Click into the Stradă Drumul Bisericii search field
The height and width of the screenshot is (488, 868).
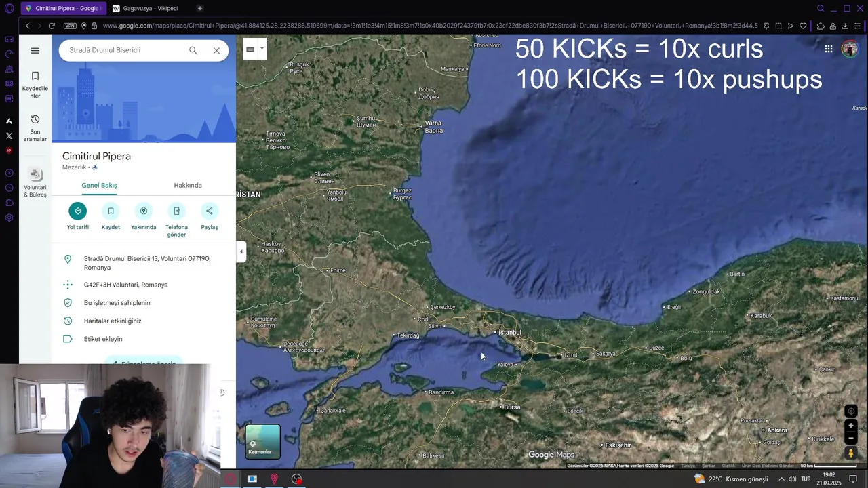125,50
